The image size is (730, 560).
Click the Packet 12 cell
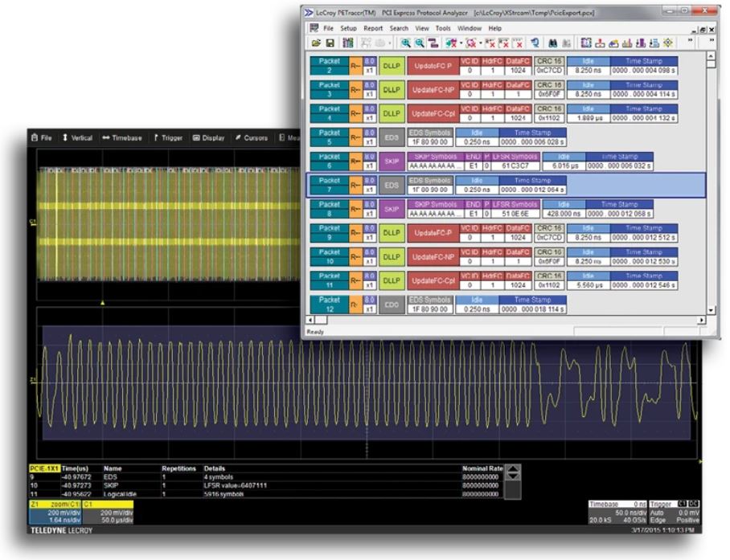tap(329, 305)
